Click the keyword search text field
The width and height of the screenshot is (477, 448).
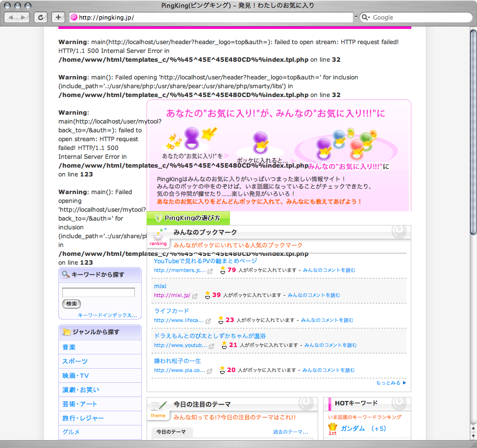99,293
